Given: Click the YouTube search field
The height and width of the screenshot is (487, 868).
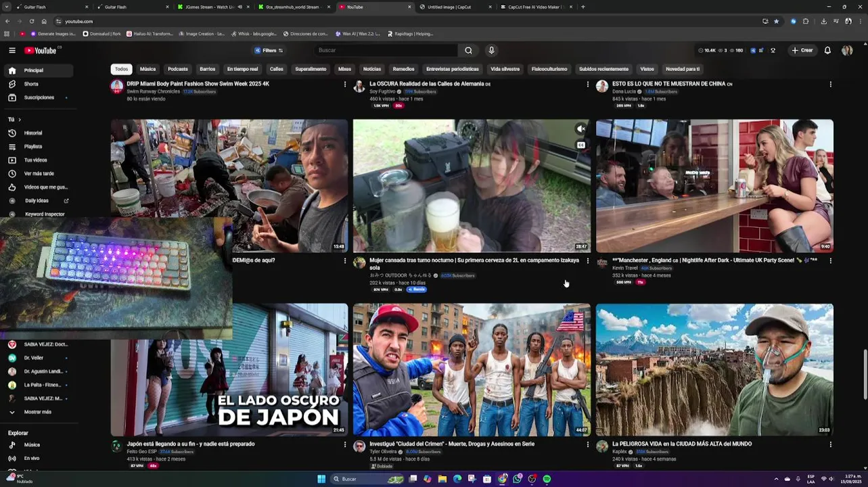Looking at the screenshot, I should tap(386, 51).
